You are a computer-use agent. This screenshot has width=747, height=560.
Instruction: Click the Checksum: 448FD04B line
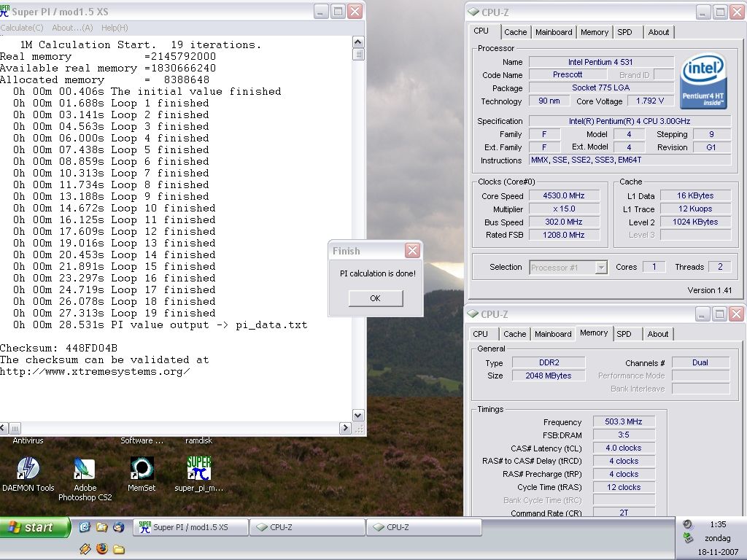click(x=58, y=348)
